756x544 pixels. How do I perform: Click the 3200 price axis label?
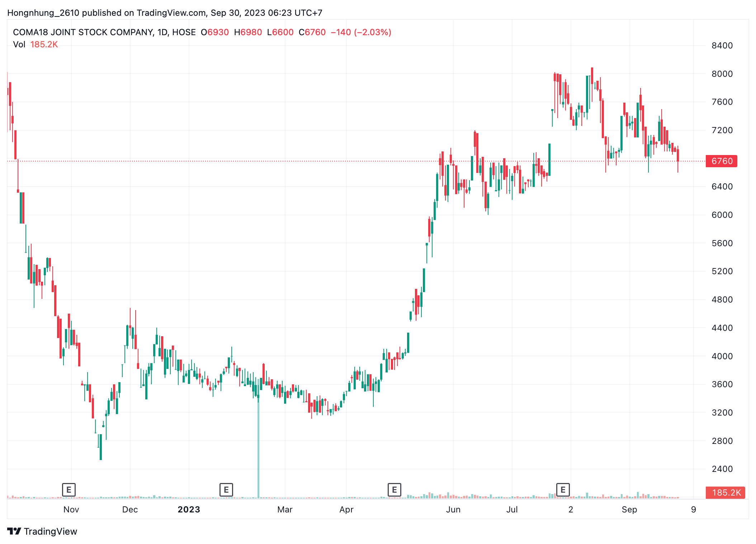click(x=722, y=413)
